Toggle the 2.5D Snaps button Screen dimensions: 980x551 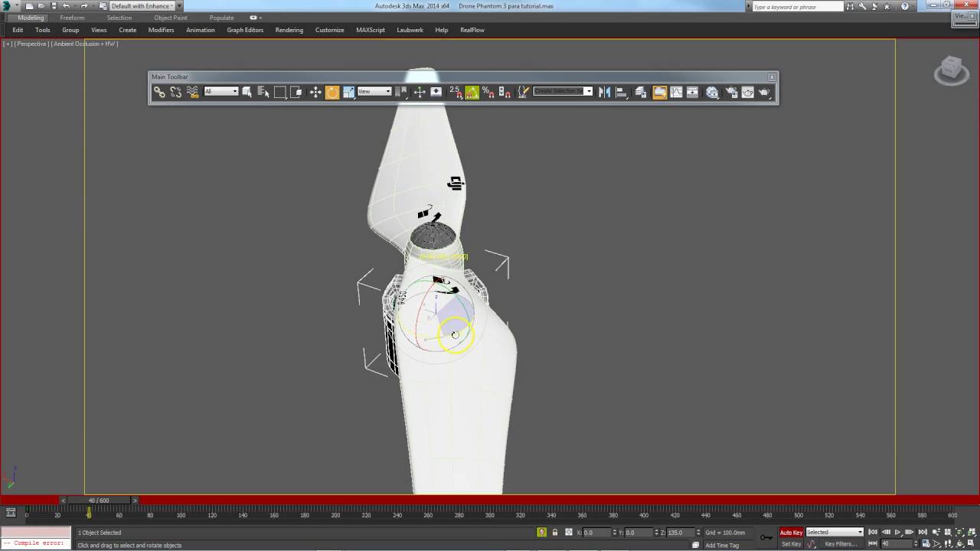[x=456, y=92]
